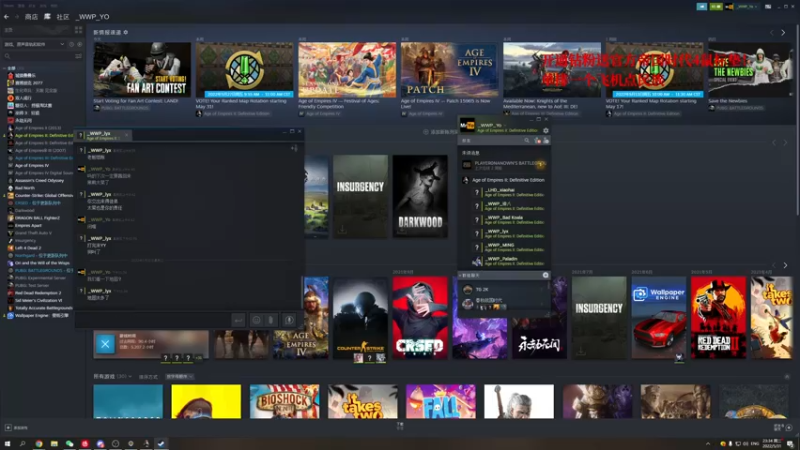Open Steam taskbar icon
Screen dimensions: 800x450
(x=161, y=444)
